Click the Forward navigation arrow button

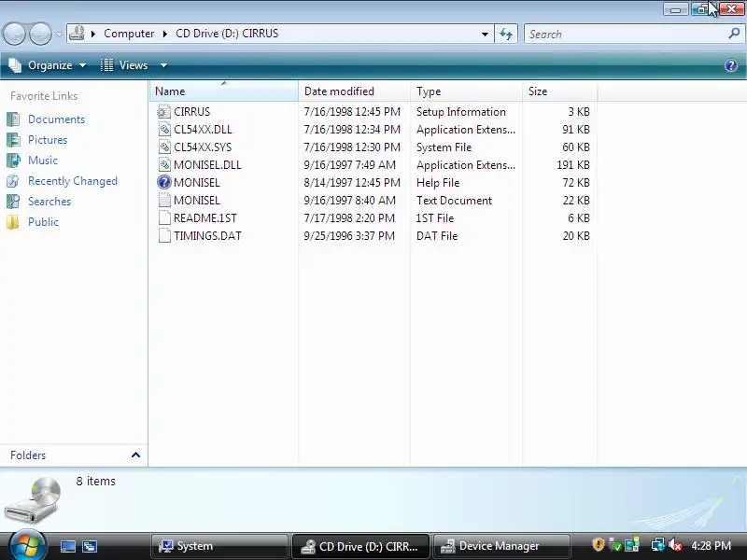click(x=40, y=35)
